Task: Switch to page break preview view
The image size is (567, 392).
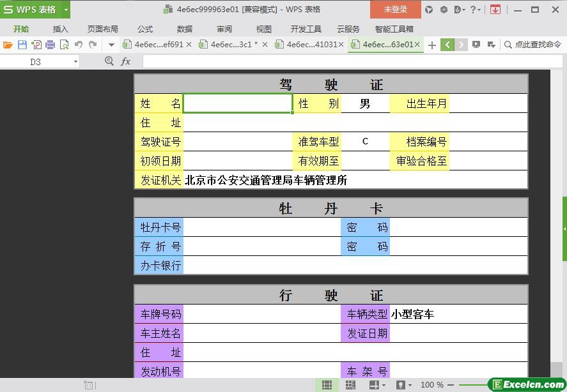Action: [x=350, y=385]
